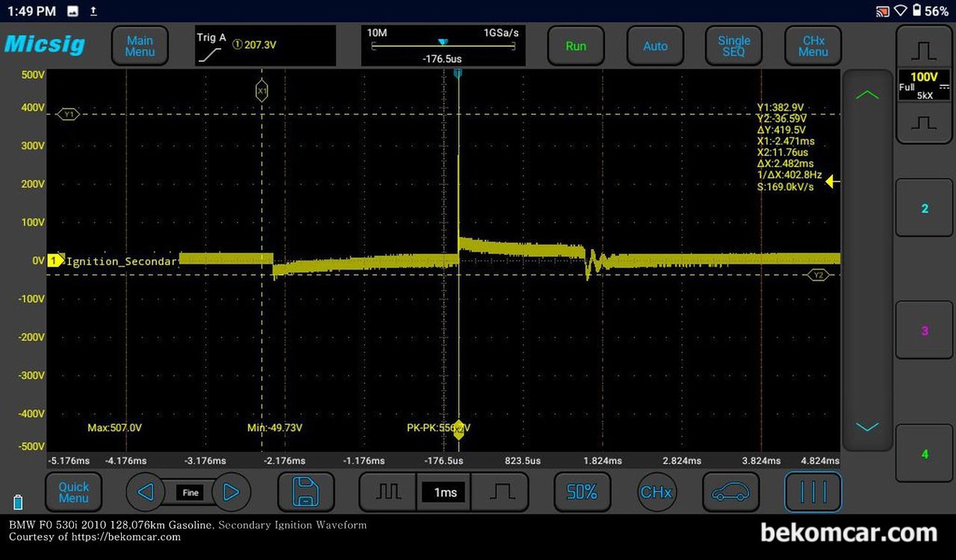
Task: Toggle the Fine adjustment label
Action: click(190, 492)
